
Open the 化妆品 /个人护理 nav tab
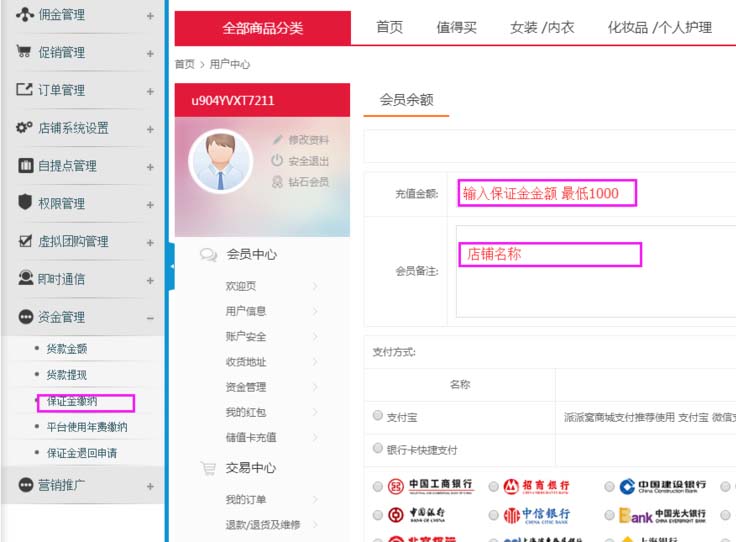pyautogui.click(x=659, y=27)
